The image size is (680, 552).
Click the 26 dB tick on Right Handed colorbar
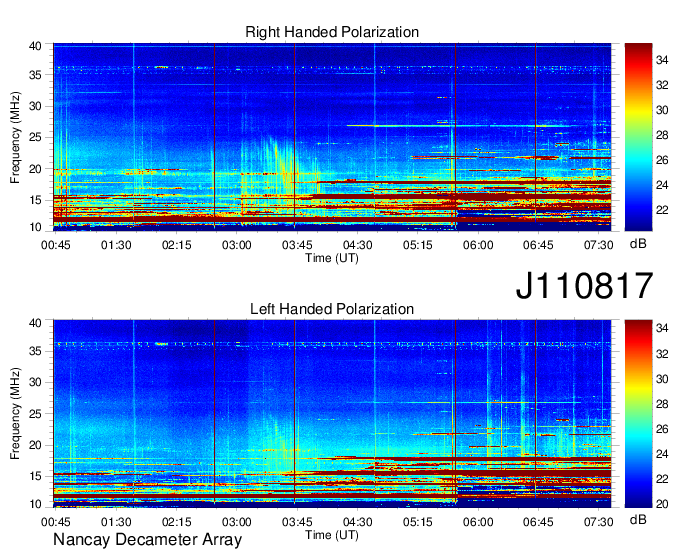tap(662, 160)
